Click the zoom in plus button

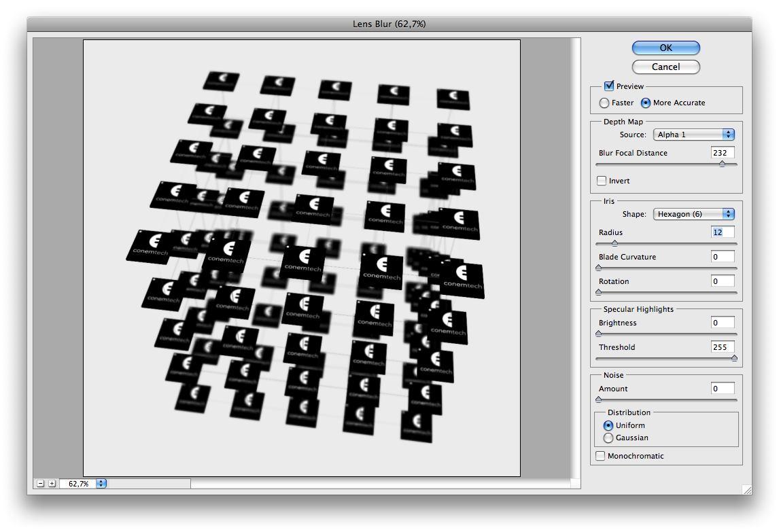52,483
